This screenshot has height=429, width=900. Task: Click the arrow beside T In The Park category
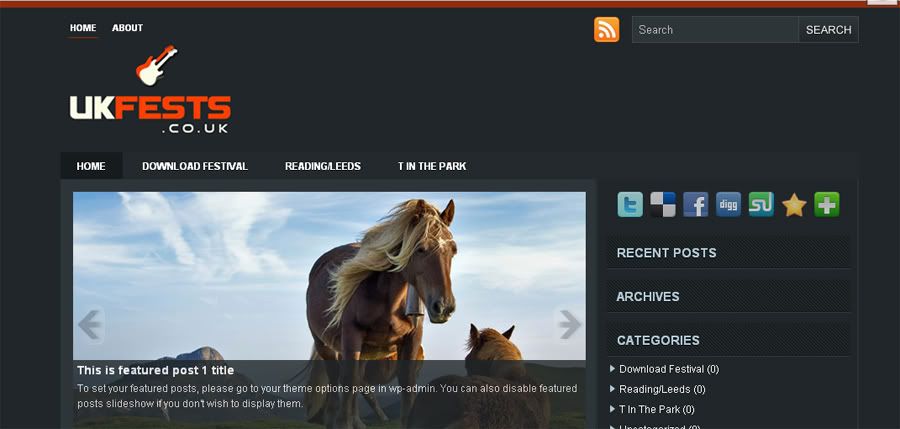click(612, 409)
